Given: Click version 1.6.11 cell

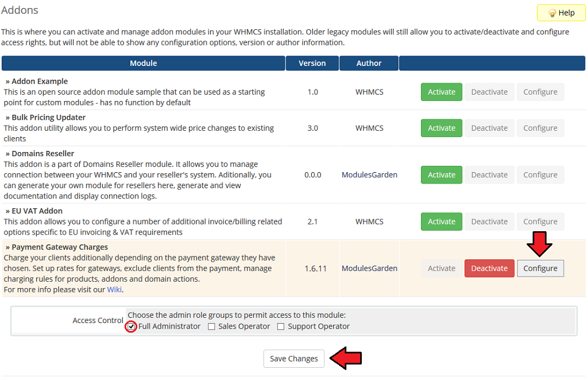Looking at the screenshot, I should [x=315, y=269].
